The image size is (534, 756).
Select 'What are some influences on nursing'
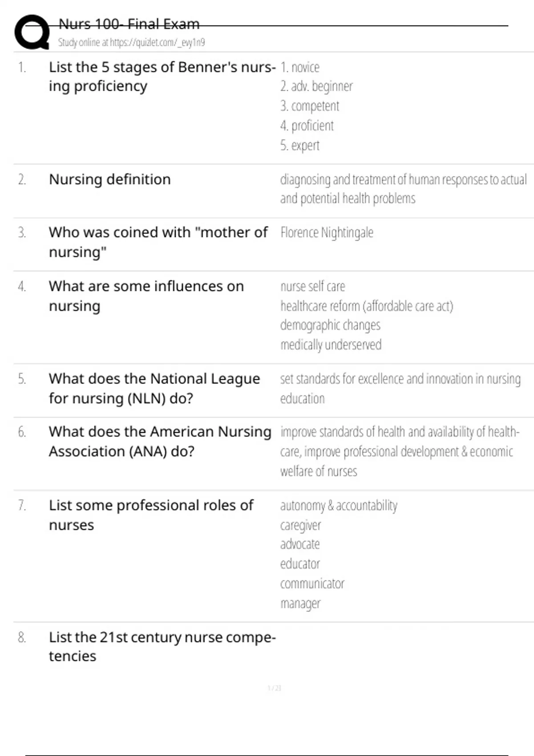(146, 296)
